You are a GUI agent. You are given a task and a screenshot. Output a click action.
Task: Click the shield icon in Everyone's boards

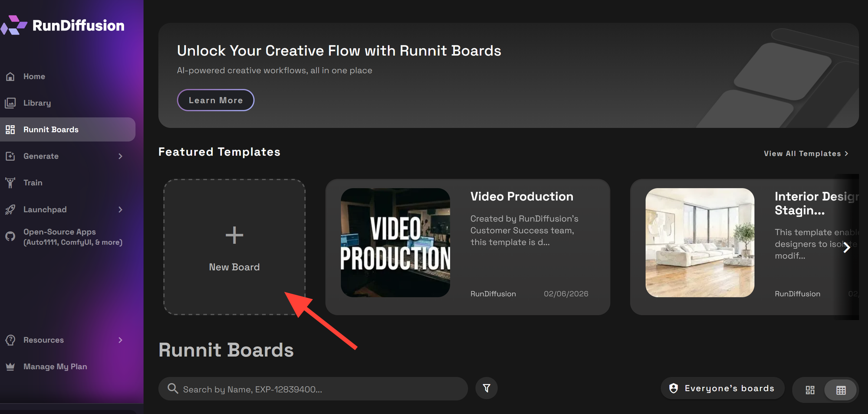pos(674,388)
